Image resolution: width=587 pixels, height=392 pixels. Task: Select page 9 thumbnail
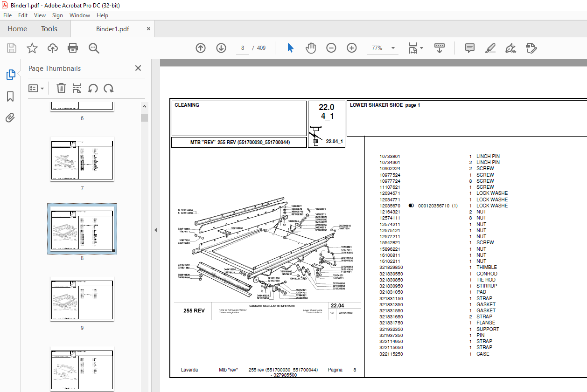point(82,299)
